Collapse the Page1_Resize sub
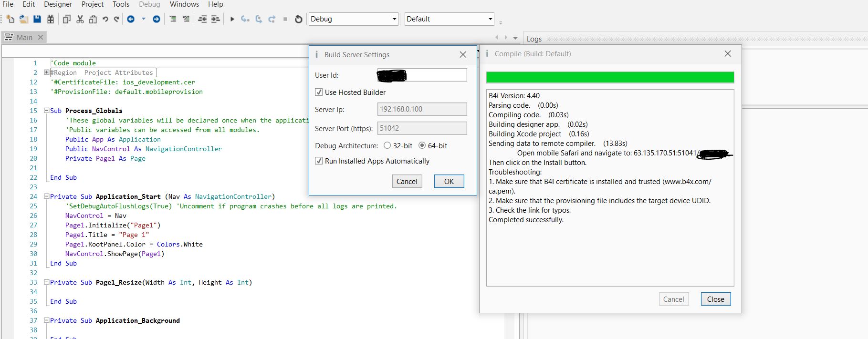868x339 pixels. [46, 282]
